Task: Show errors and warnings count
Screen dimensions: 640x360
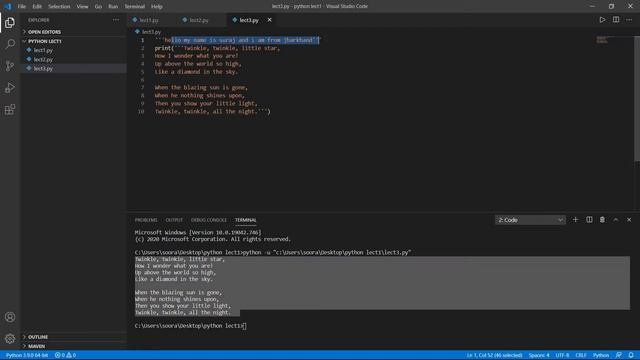Action: click(x=65, y=355)
